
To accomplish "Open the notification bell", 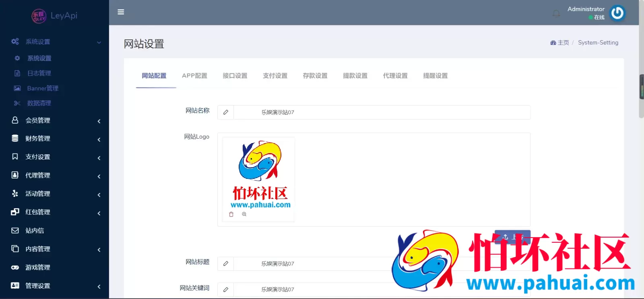I will pos(556,14).
